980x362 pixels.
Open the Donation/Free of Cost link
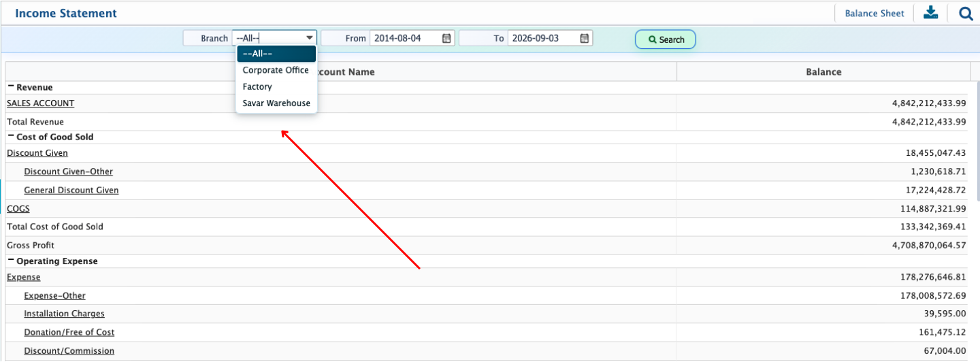(x=69, y=332)
